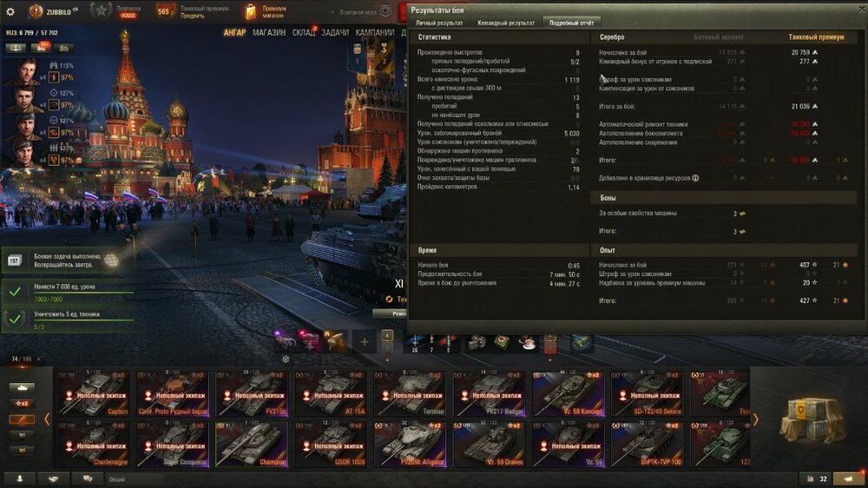Open the server stats button showing 32
868x488 pixels.
point(816,479)
